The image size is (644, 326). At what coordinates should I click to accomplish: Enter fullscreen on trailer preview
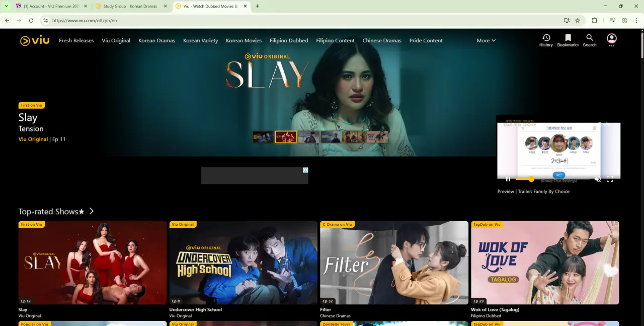[x=610, y=179]
